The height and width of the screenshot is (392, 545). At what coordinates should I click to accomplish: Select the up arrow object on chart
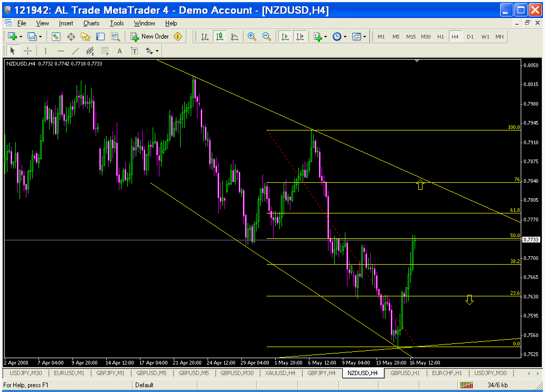point(420,185)
